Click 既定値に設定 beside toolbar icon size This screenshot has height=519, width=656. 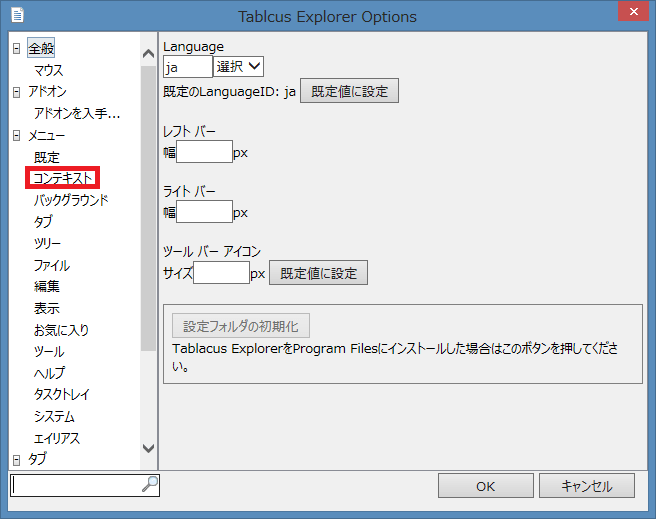[318, 273]
